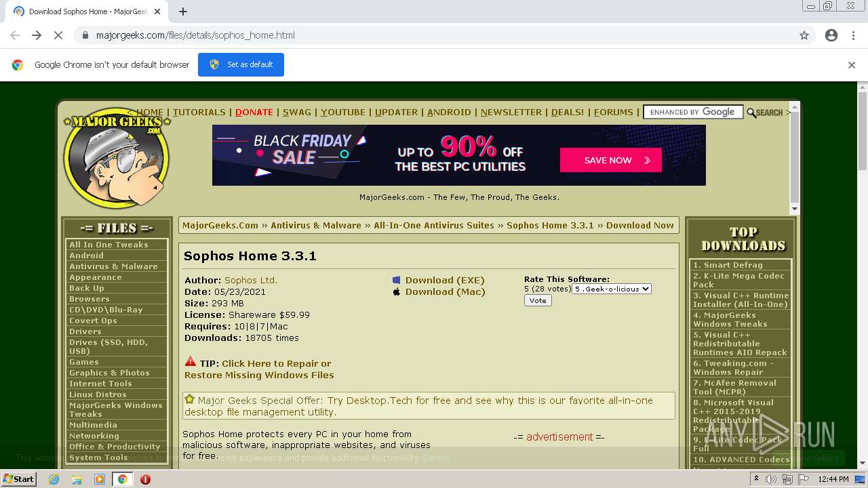Click the Sophos Ltd. author link

[x=251, y=281]
